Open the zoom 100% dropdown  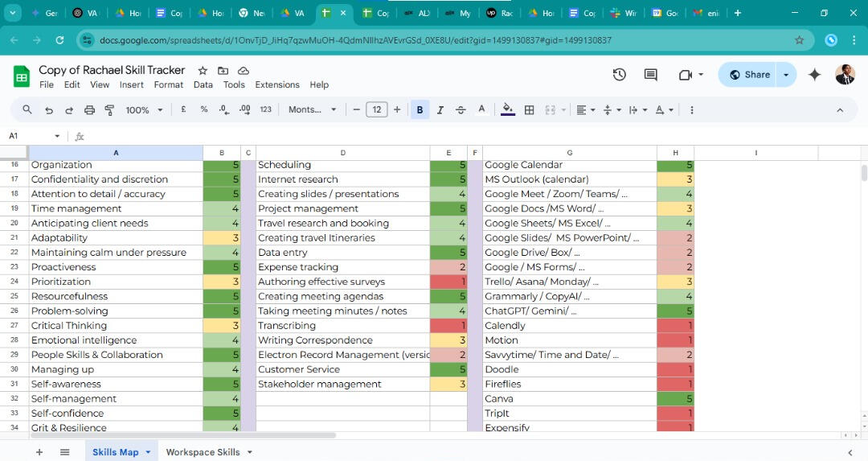[x=144, y=110]
